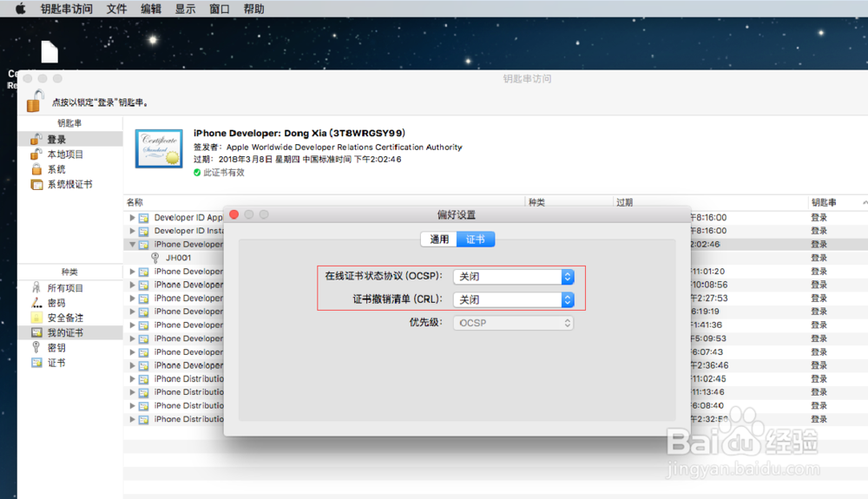Click certificate icon of Developer ID App row
868x499 pixels.
144,218
